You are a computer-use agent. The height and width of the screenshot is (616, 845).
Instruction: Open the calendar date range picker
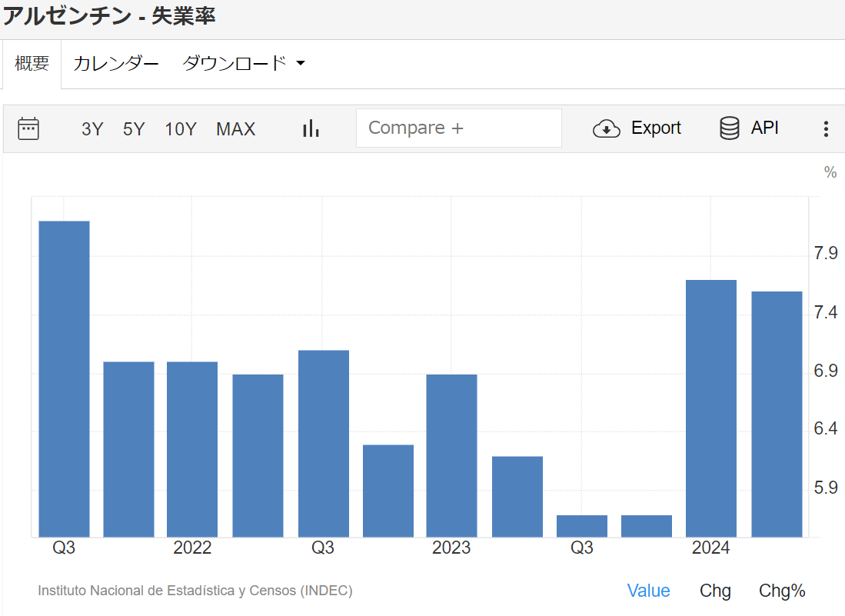coord(28,128)
